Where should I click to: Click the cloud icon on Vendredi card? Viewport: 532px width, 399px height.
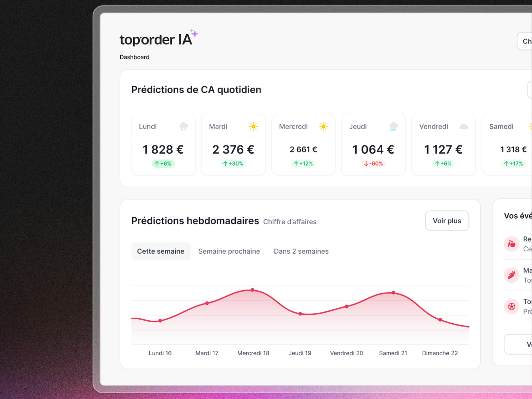(464, 126)
